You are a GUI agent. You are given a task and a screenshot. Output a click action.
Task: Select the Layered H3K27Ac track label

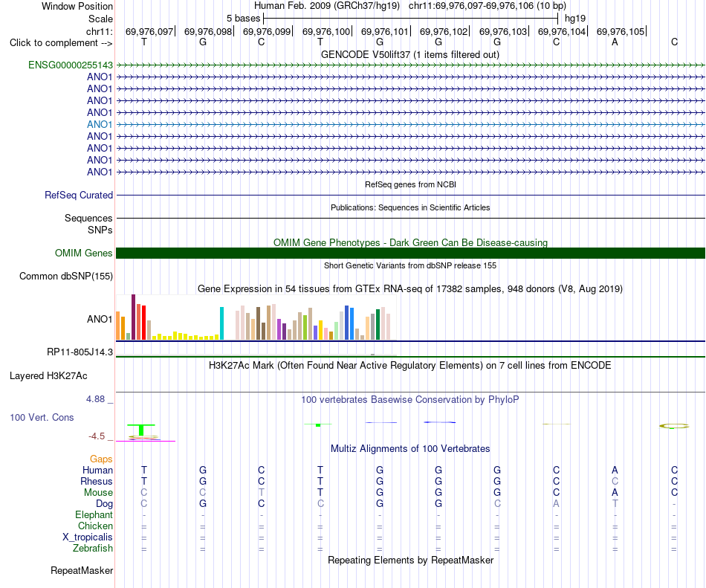pos(48,375)
